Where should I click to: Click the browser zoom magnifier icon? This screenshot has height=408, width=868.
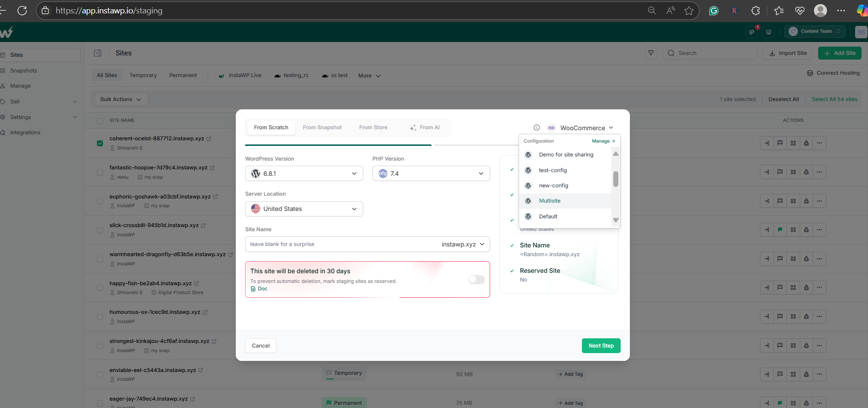(652, 10)
